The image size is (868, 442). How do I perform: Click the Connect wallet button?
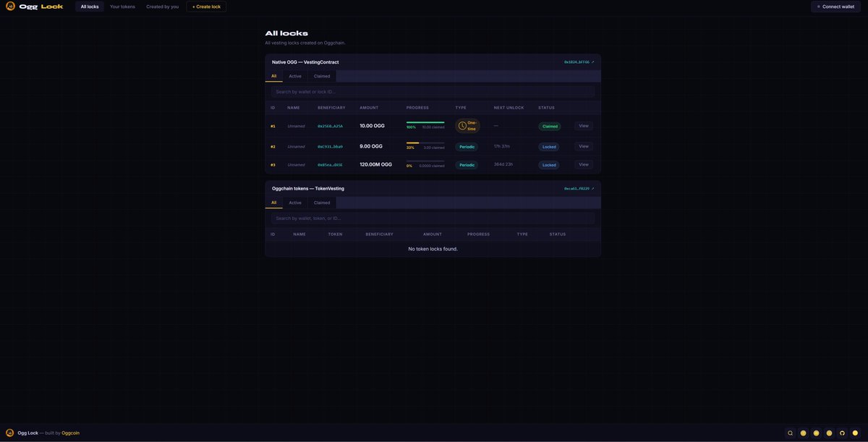[x=835, y=7]
